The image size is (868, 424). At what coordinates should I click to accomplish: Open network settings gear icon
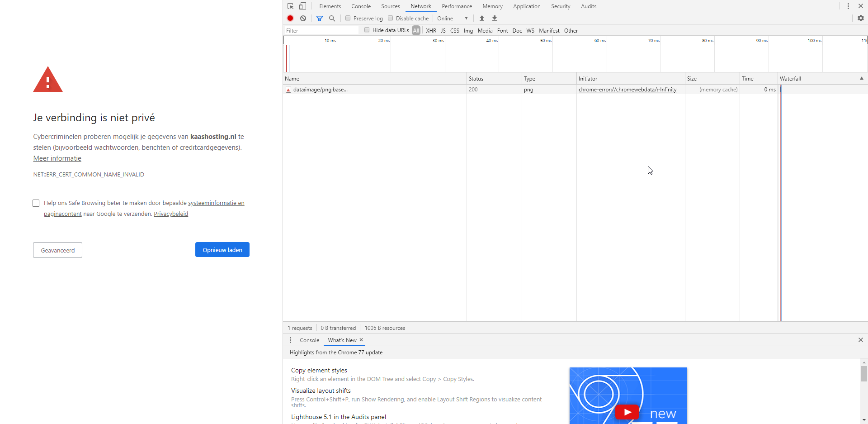[861, 18]
